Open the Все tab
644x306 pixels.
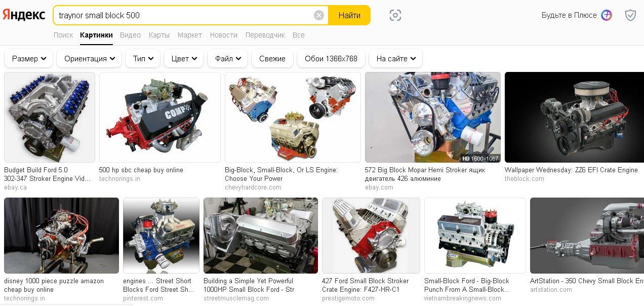click(x=299, y=35)
